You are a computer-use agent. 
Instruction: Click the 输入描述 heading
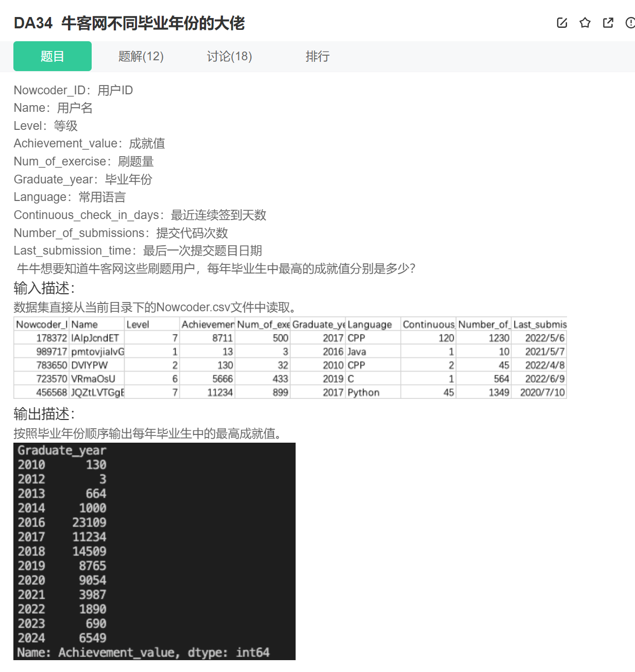point(44,288)
